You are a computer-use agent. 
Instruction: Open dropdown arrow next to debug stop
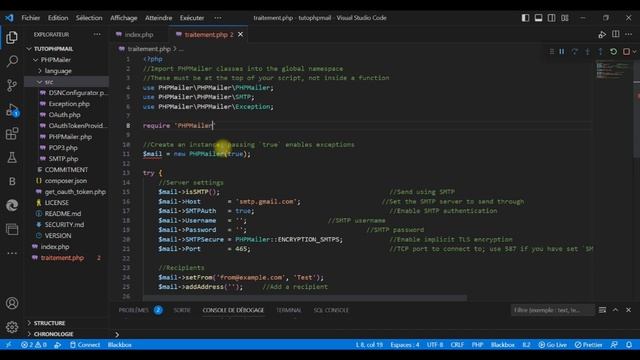click(634, 52)
